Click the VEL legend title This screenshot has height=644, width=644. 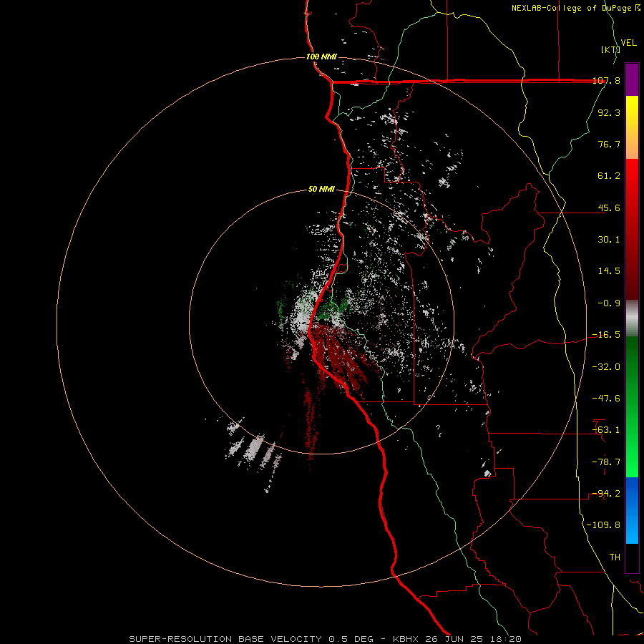[x=628, y=43]
